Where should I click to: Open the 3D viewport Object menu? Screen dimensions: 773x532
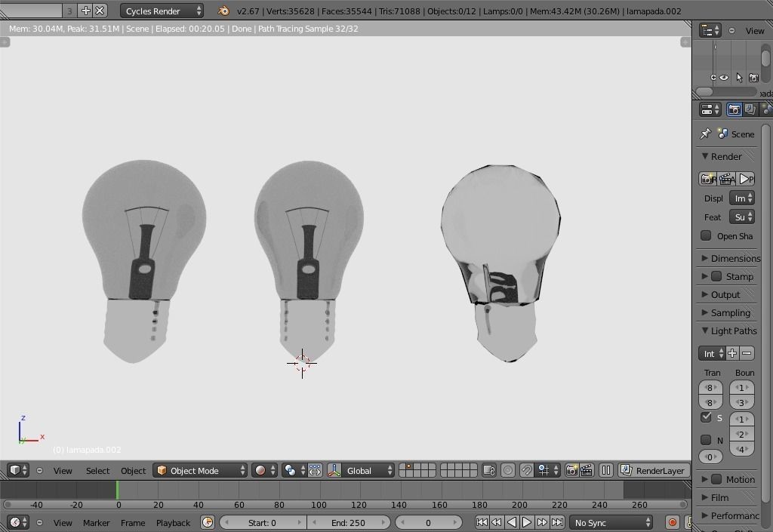tap(133, 470)
